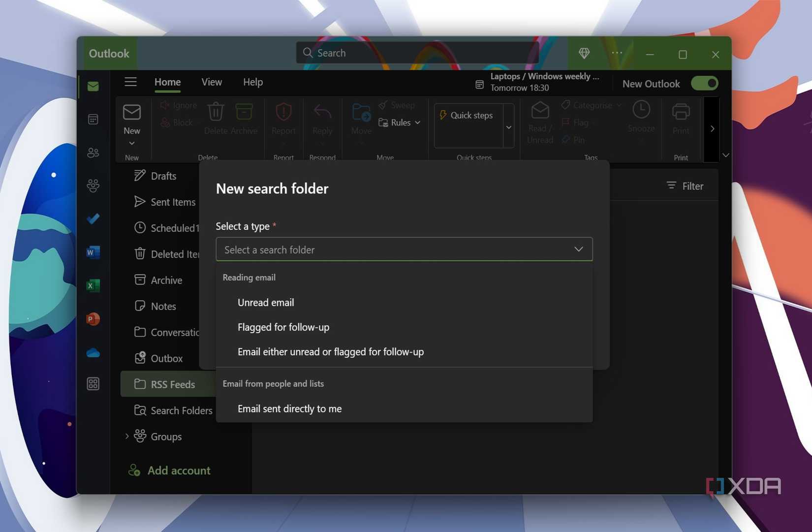Click the premium diamond icon in title bar
Screen dimensions: 812x532
[x=584, y=53]
